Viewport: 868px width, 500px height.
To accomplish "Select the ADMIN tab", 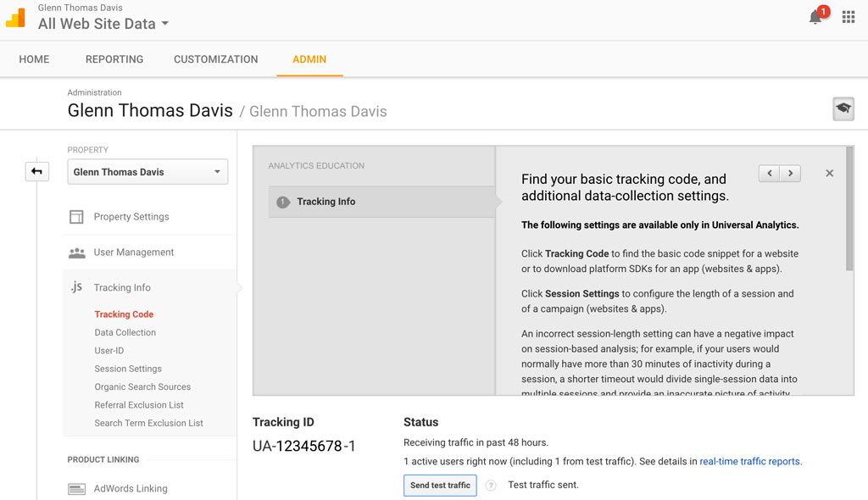I will [x=309, y=59].
